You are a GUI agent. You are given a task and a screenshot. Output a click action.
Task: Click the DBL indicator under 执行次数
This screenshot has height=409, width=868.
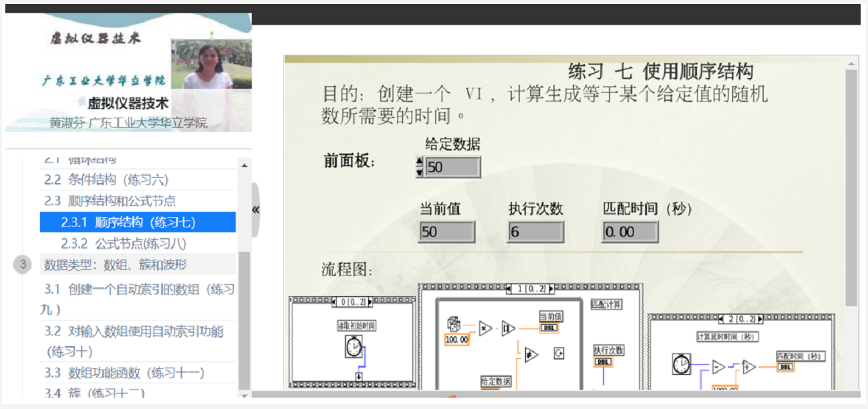pyautogui.click(x=603, y=362)
